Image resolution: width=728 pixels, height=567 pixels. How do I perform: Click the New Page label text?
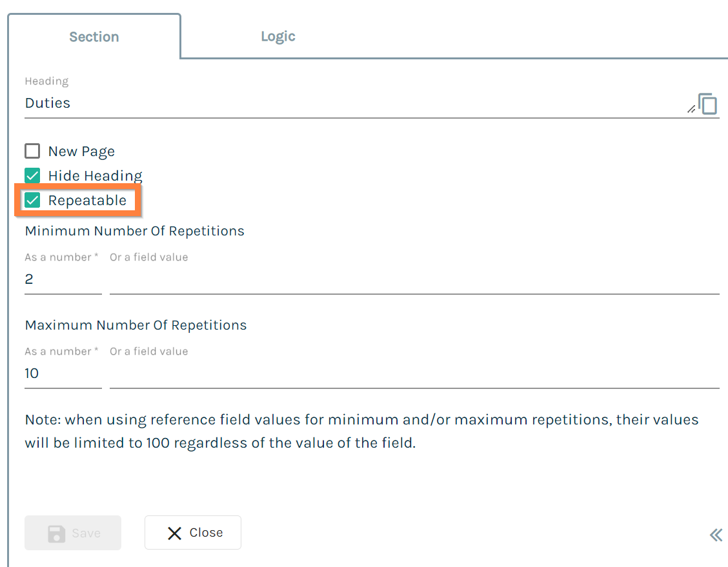point(81,152)
